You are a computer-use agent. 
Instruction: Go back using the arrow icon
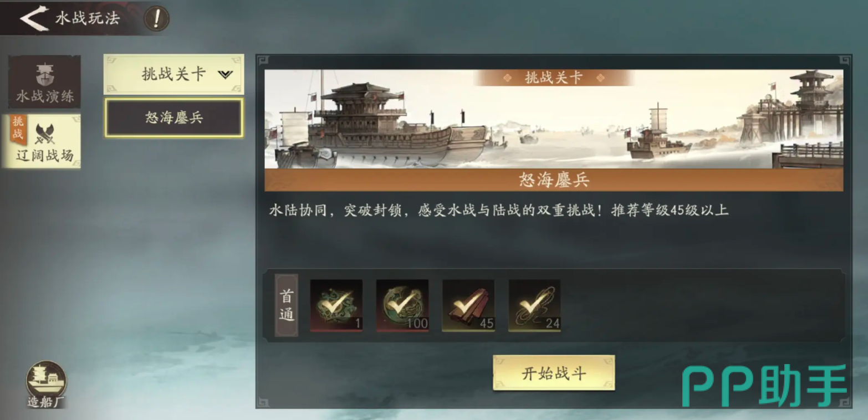click(34, 19)
